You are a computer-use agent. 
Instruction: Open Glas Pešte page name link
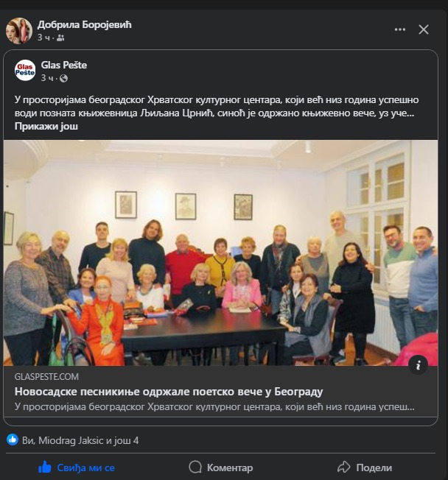[x=64, y=66]
